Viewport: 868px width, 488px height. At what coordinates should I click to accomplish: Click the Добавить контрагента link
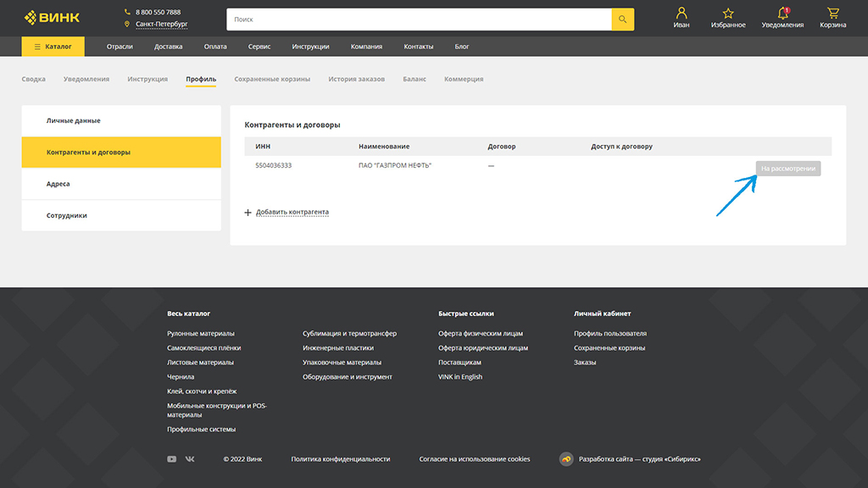292,212
